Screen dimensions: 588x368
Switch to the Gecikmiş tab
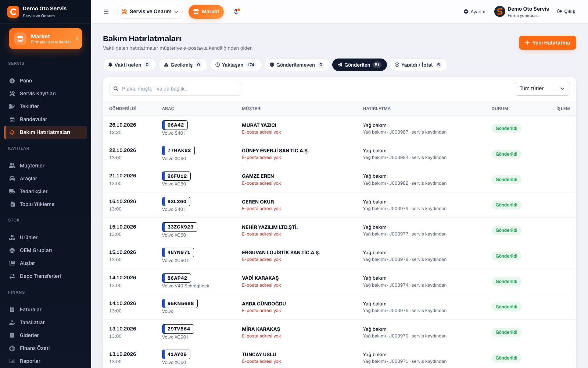183,65
